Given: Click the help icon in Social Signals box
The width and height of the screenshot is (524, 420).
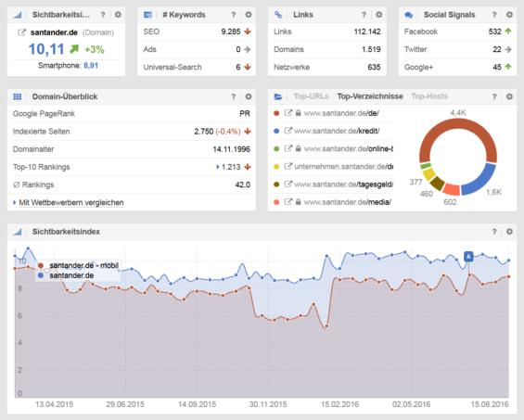Looking at the screenshot, I should click(x=494, y=15).
